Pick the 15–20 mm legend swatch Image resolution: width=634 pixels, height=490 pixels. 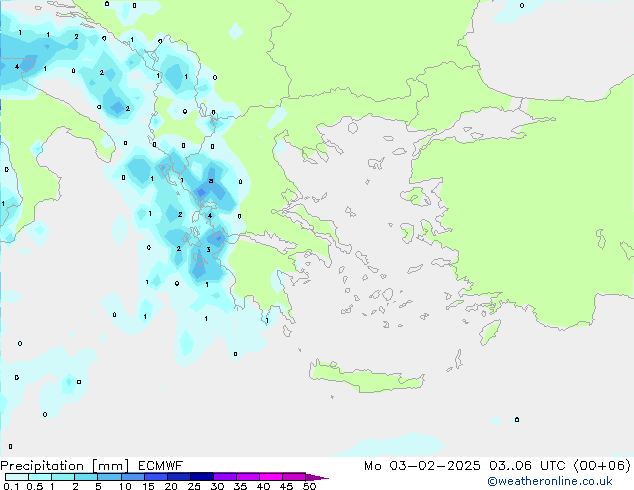tap(155, 477)
